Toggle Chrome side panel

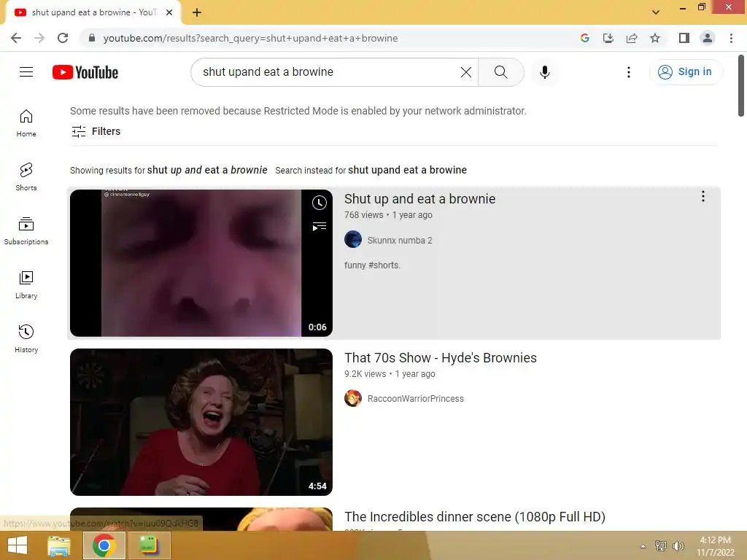(684, 38)
